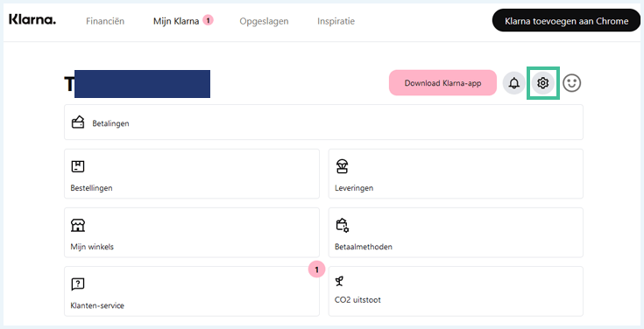
Task: Open the Inspiratie tab
Action: coord(336,21)
